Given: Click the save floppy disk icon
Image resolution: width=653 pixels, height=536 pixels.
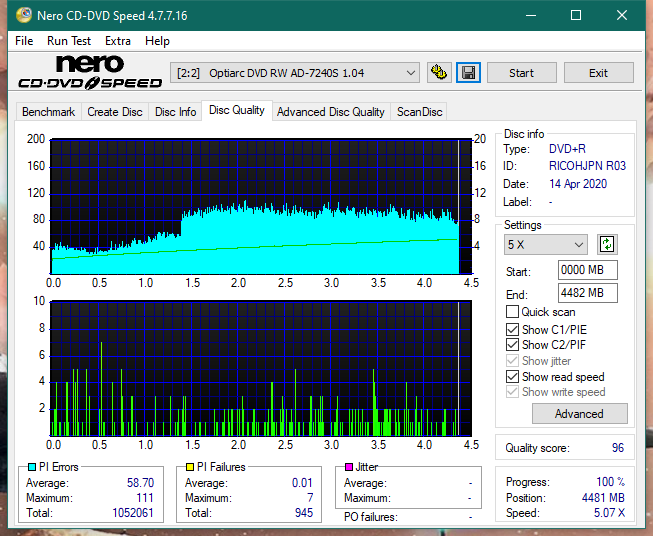Looking at the screenshot, I should pyautogui.click(x=469, y=73).
